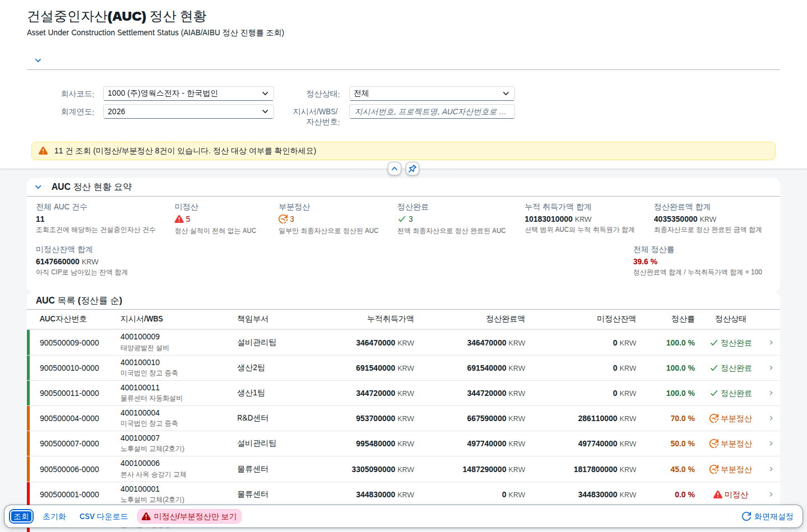The height and width of the screenshot is (532, 807).
Task: Collapse the AUC 정산 현황 요약 panel
Action: tap(38, 187)
